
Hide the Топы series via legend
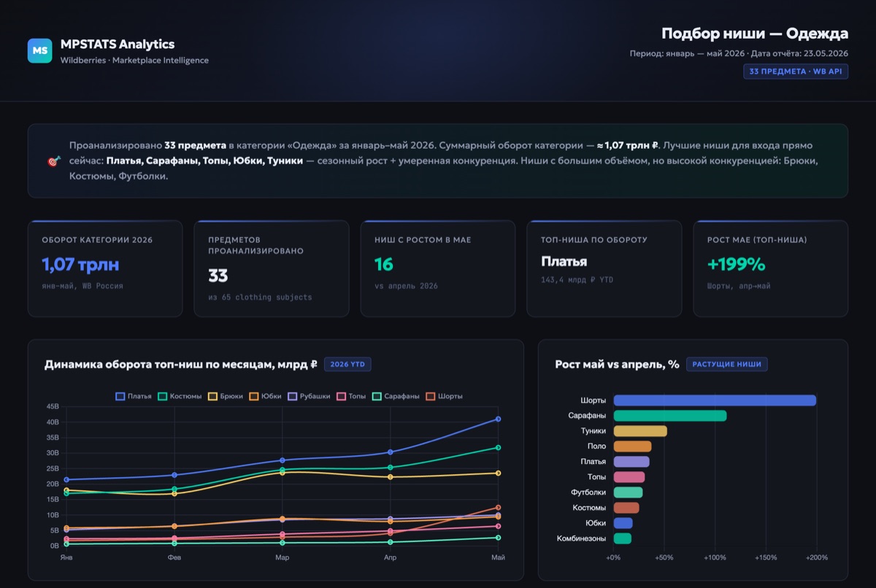[350, 396]
